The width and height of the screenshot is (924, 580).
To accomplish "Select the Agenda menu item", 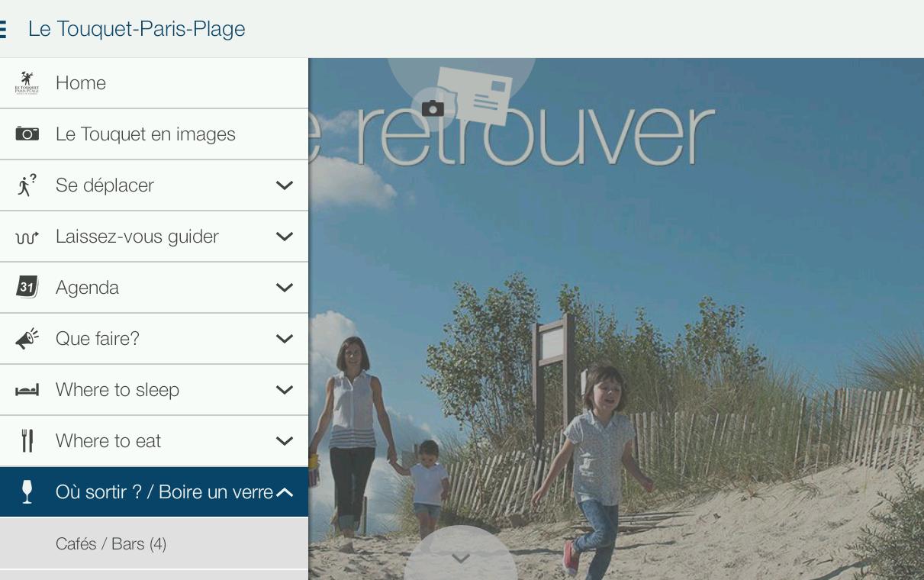I will (154, 288).
